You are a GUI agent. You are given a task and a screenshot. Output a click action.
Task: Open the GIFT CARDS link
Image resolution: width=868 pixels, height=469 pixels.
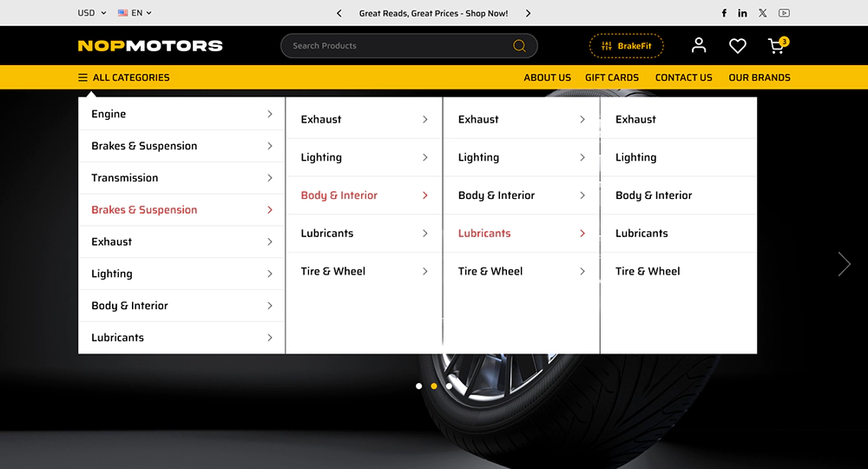(612, 77)
